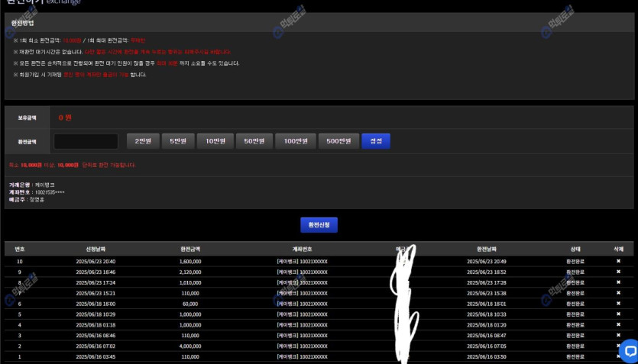The height and width of the screenshot is (364, 638).
Task: Delete the 01:18 record numbered 4
Action: point(618,325)
